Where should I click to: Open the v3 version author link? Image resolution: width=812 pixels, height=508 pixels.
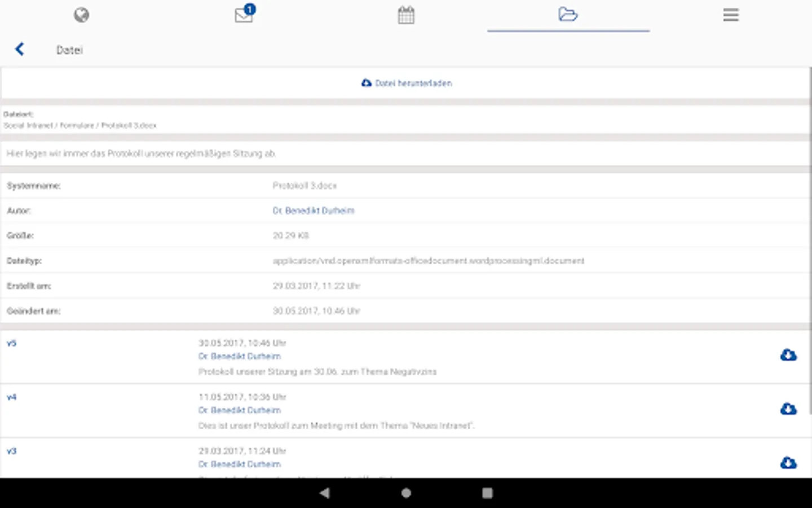click(x=240, y=464)
